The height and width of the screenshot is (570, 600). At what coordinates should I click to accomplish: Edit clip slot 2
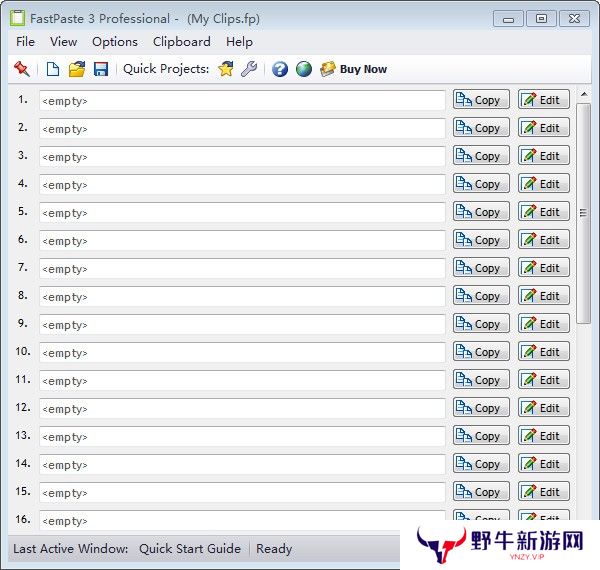[544, 127]
